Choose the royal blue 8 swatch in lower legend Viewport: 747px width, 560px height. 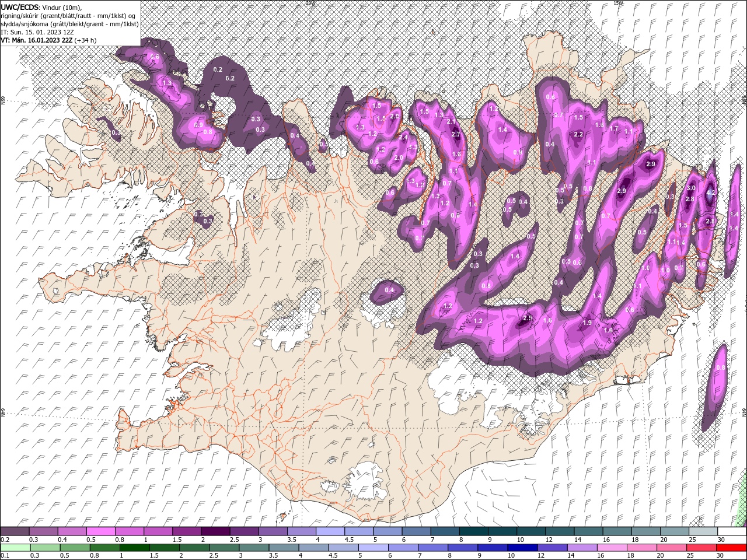click(462, 548)
